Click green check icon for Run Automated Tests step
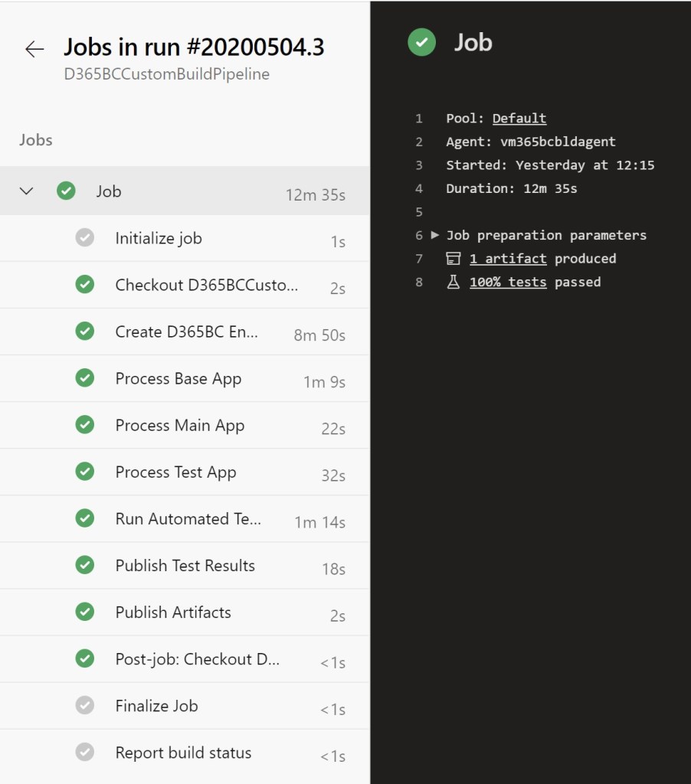 84,518
